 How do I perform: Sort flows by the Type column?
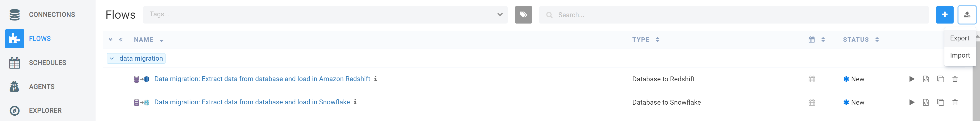click(645, 39)
